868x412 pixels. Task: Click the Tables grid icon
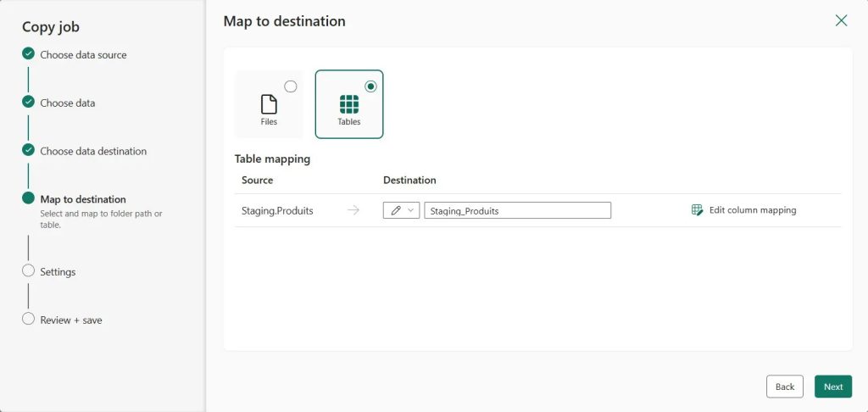tap(349, 104)
